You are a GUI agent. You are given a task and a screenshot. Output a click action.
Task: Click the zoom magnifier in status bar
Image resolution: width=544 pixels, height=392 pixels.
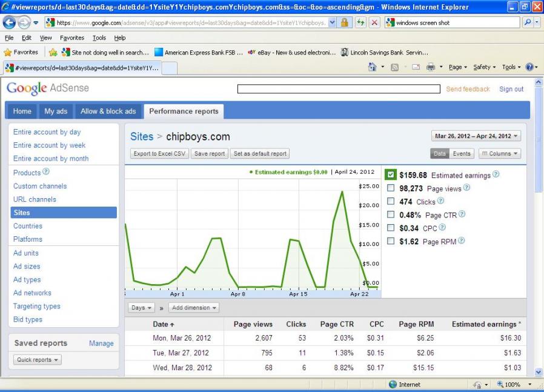(500, 384)
